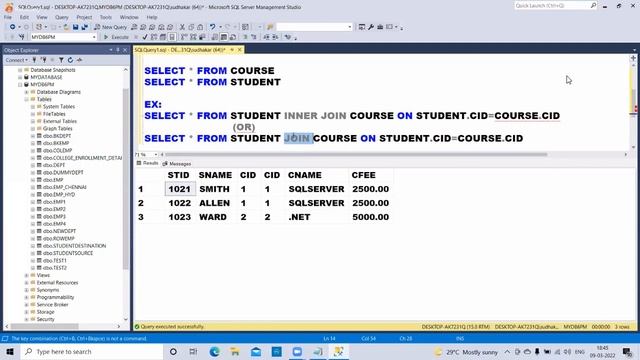Click the Change Connection icon
Viewport: 640px width, 360px height.
click(x=22, y=37)
